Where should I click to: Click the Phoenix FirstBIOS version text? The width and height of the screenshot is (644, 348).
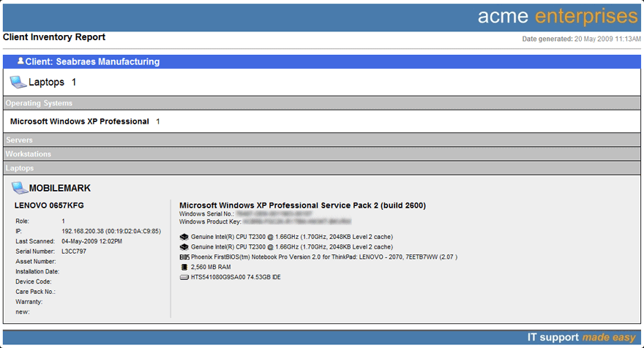(324, 257)
